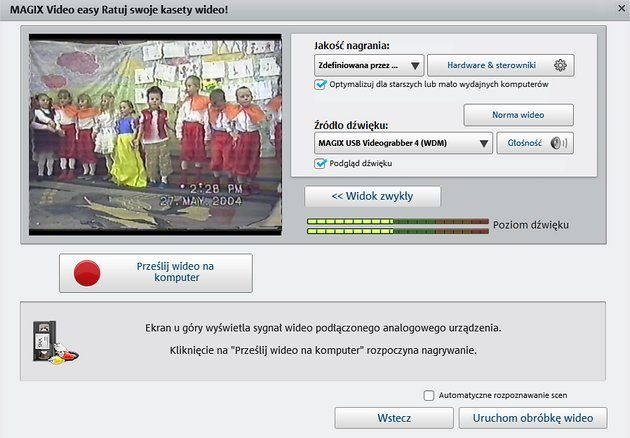Click the red record circle icon
The image size is (630, 438).
87,273
